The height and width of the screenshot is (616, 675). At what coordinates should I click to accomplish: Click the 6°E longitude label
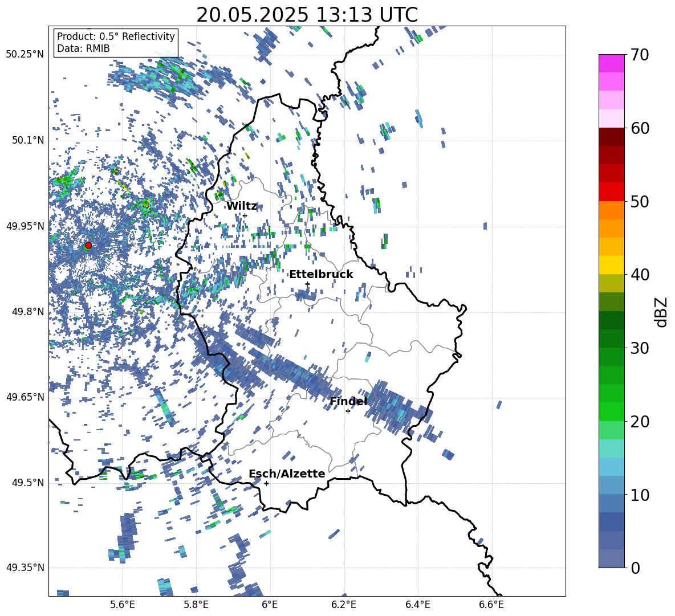[270, 605]
